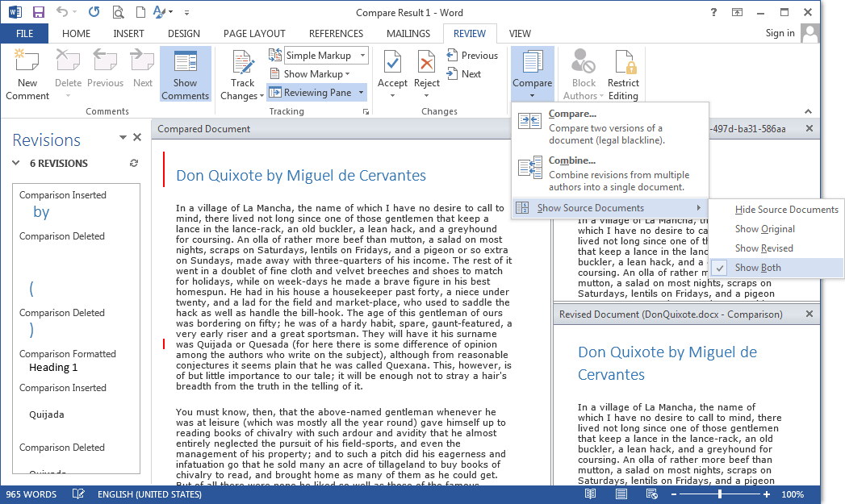
Task: Go to Previous change in Changes group
Action: [472, 55]
